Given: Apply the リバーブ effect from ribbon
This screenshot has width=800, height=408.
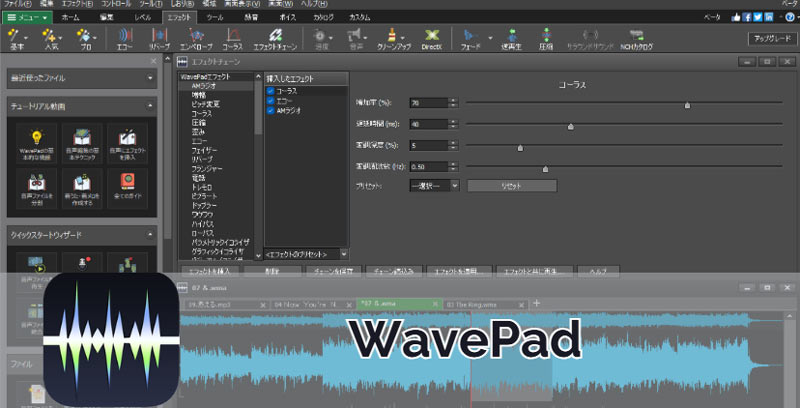Looking at the screenshot, I should coord(160,39).
